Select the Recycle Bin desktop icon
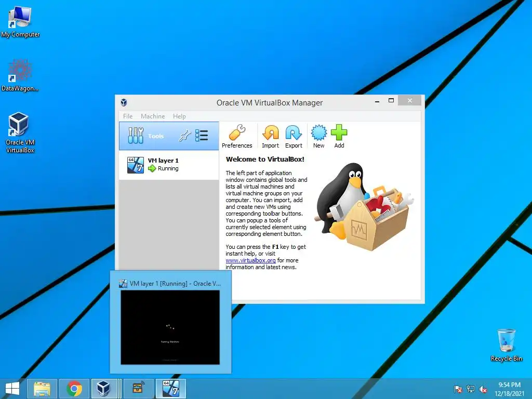532x399 pixels. [506, 345]
